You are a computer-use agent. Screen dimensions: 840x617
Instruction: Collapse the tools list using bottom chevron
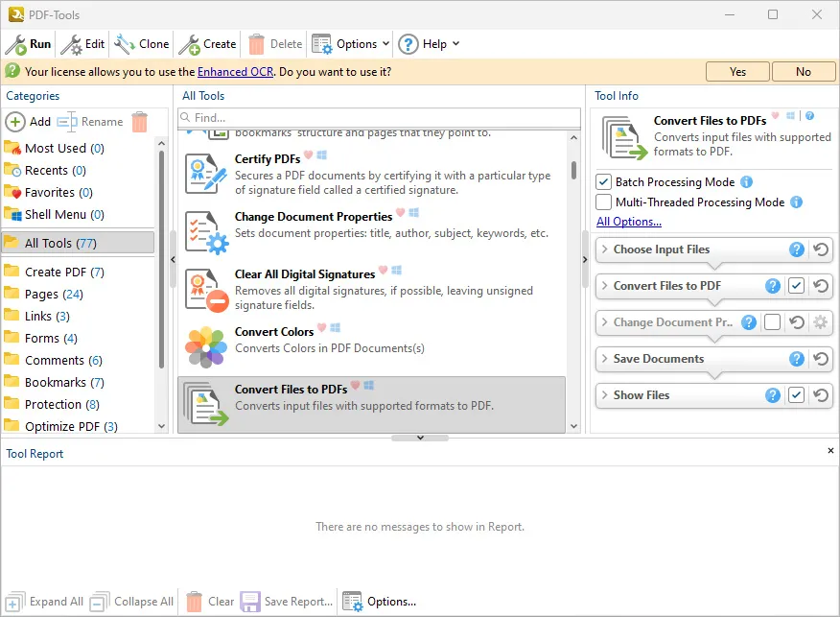coord(420,438)
